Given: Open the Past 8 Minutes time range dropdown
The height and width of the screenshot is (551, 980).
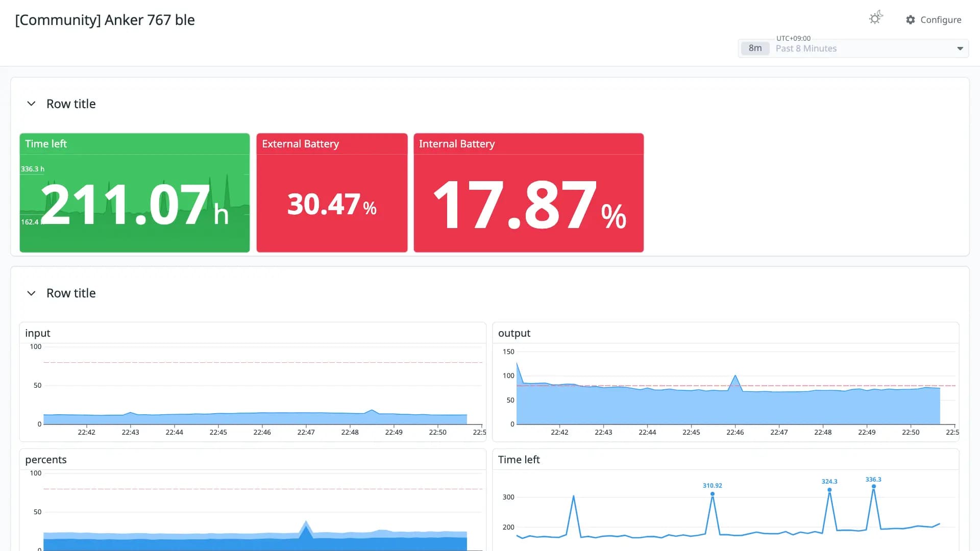Looking at the screenshot, I should click(853, 48).
